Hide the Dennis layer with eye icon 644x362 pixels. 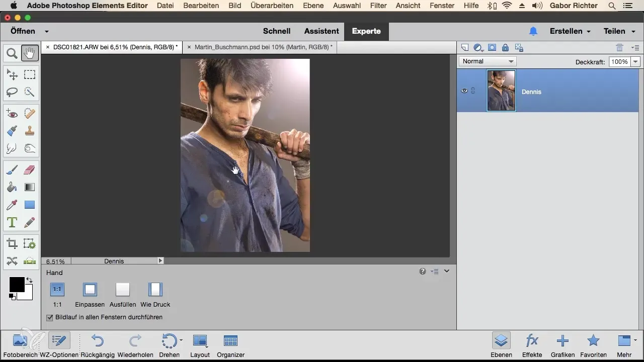click(464, 91)
